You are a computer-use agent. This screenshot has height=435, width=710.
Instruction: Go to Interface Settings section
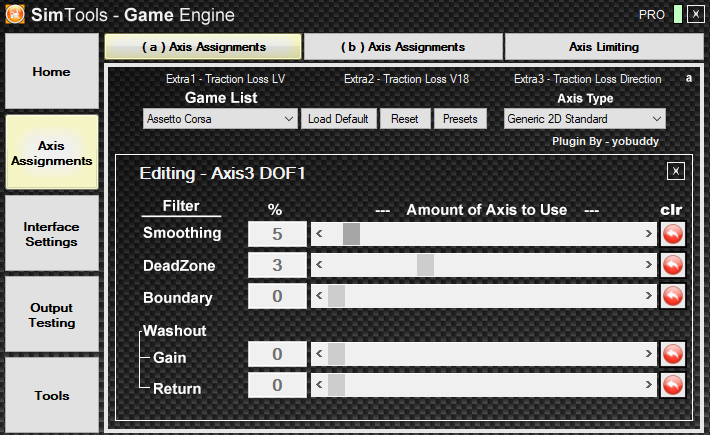pyautogui.click(x=52, y=234)
